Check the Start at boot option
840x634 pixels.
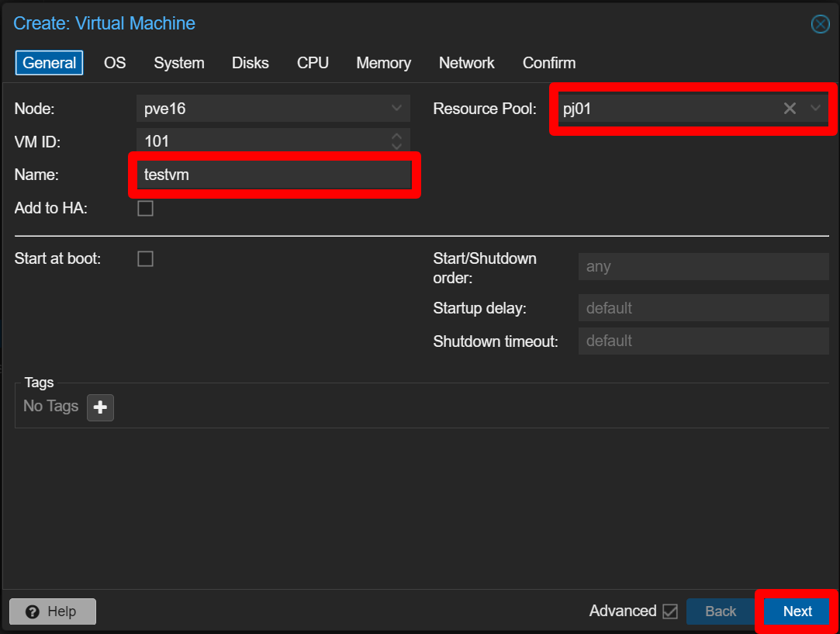coord(145,258)
